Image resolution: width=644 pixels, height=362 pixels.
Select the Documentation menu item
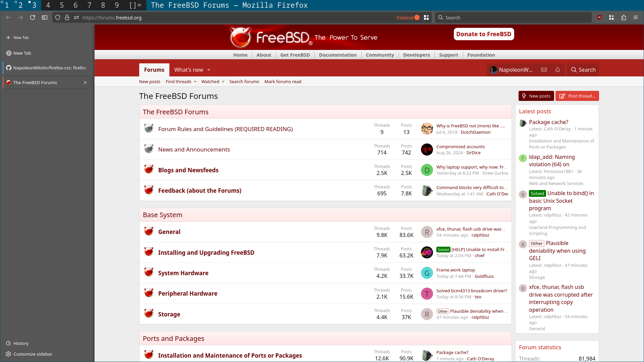[x=337, y=55]
